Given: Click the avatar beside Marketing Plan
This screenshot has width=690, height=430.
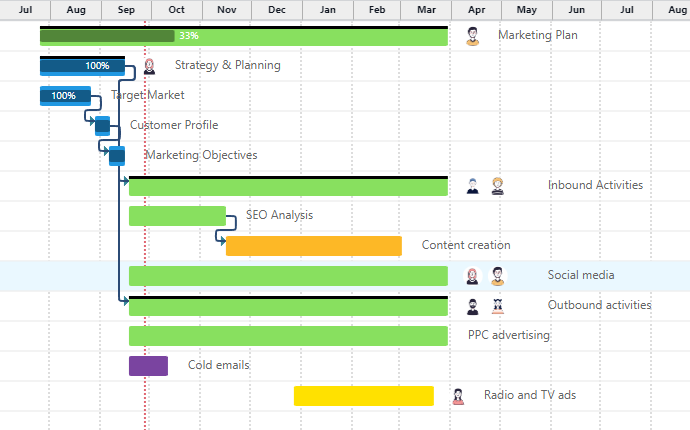Looking at the screenshot, I should click(472, 35).
